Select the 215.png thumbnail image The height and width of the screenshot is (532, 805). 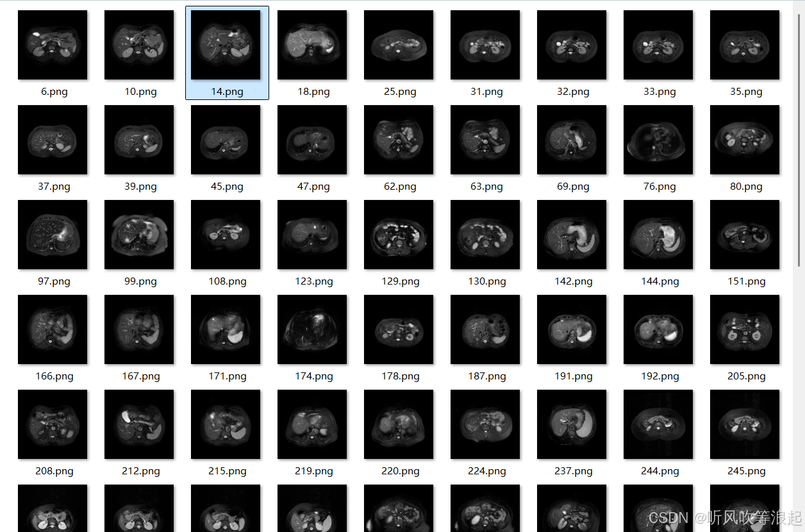(x=226, y=424)
